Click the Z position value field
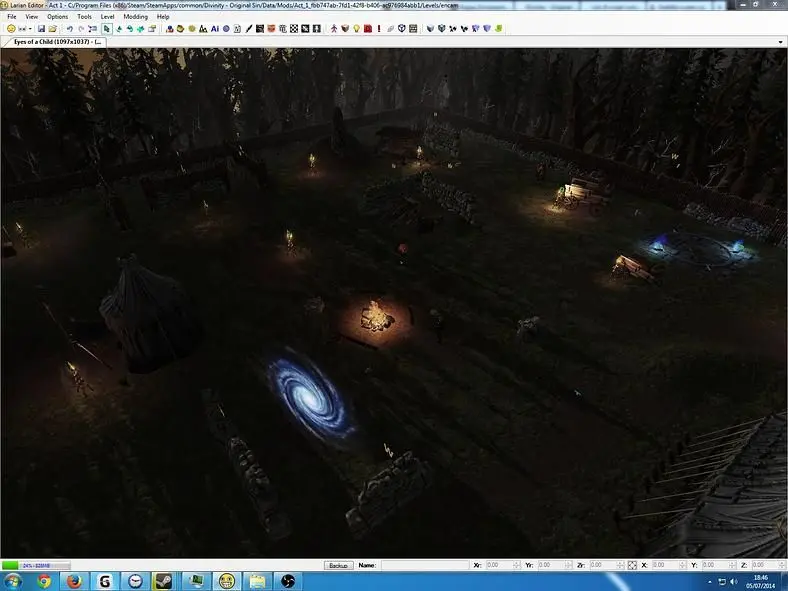This screenshot has width=788, height=591. click(x=764, y=565)
